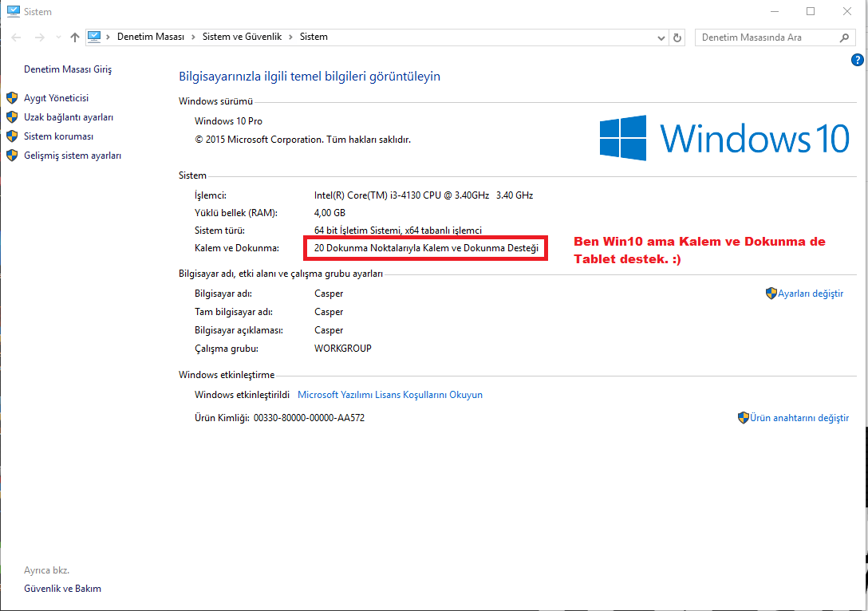Click shield icon beside Sistem koruması

coord(12,136)
